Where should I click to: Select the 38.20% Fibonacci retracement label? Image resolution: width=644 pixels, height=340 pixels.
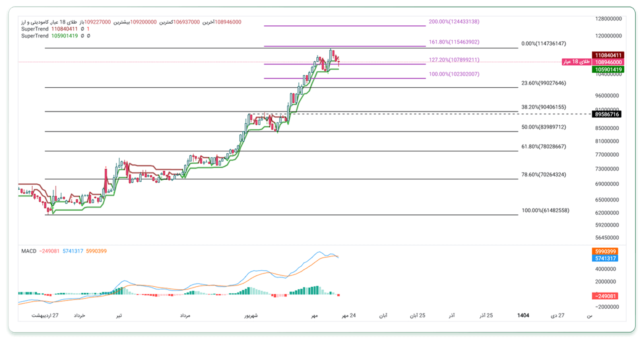(543, 107)
